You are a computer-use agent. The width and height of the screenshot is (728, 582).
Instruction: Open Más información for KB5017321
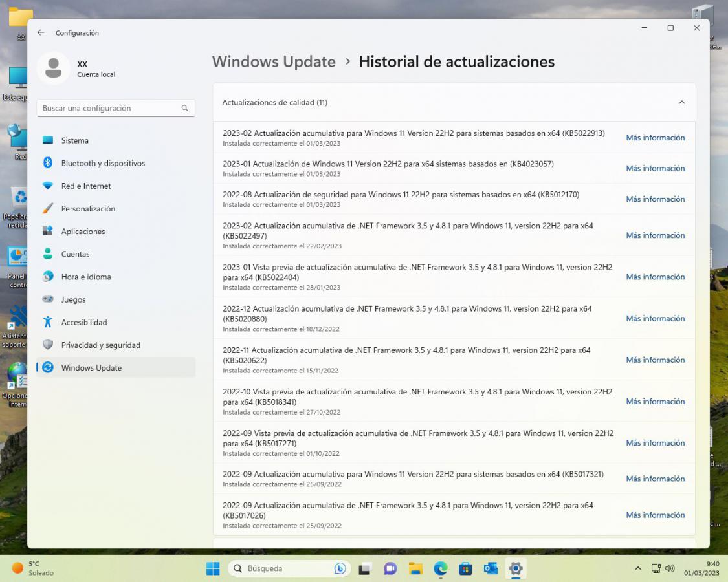click(x=655, y=479)
